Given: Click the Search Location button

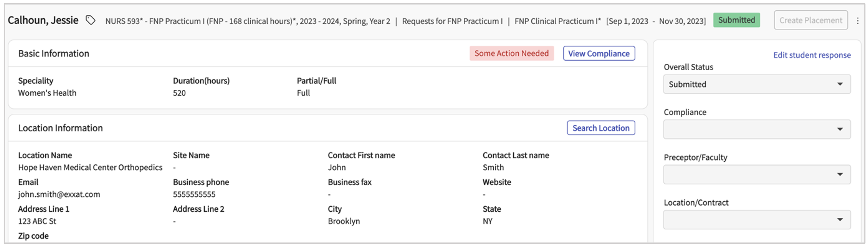Looking at the screenshot, I should (600, 128).
